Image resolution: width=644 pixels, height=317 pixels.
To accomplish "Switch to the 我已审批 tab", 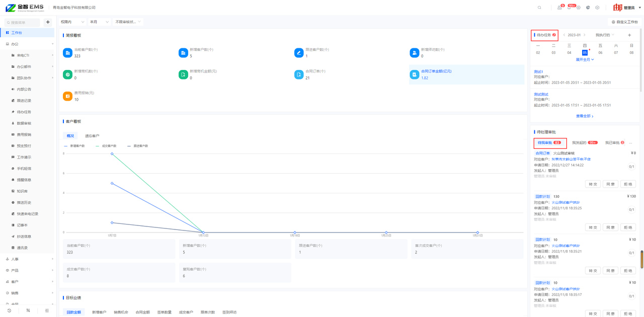I will (x=615, y=143).
